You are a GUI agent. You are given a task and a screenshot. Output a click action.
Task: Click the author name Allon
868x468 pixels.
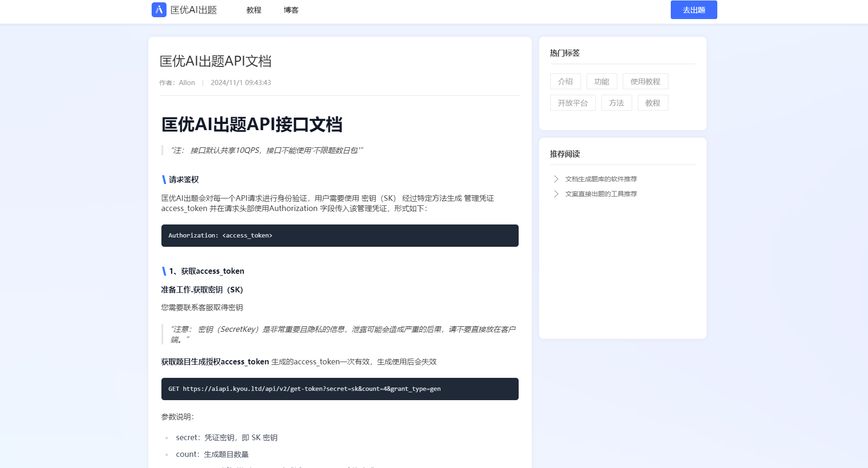[x=187, y=83]
